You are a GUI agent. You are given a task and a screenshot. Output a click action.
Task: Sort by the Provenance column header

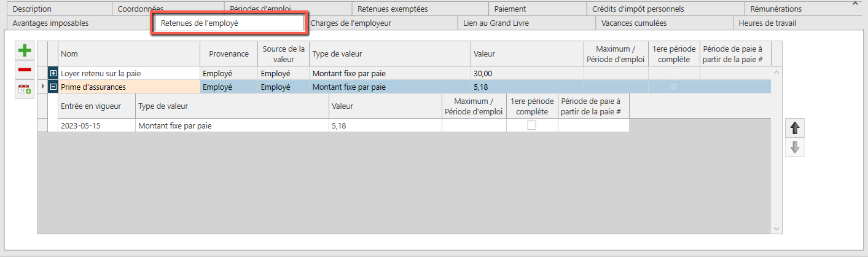(229, 53)
